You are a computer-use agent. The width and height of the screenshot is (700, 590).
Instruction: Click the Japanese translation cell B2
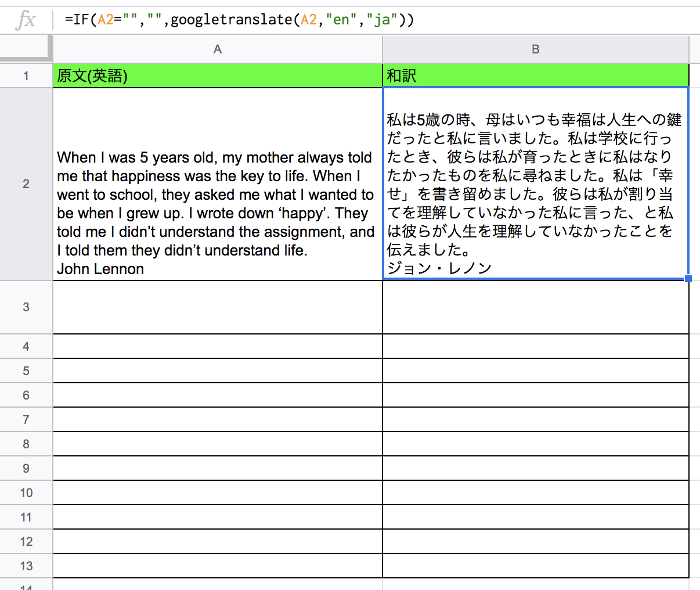(x=536, y=184)
